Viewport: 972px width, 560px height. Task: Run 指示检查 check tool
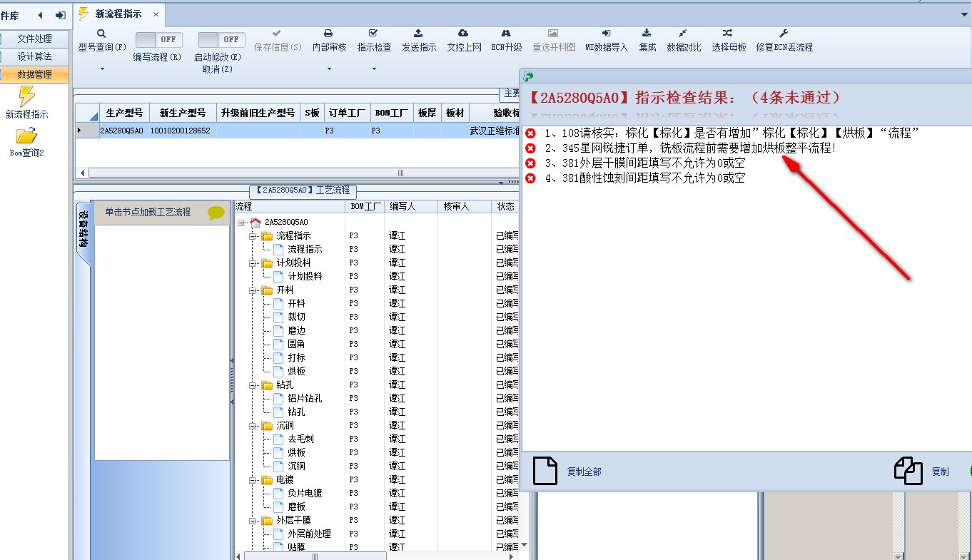[374, 41]
